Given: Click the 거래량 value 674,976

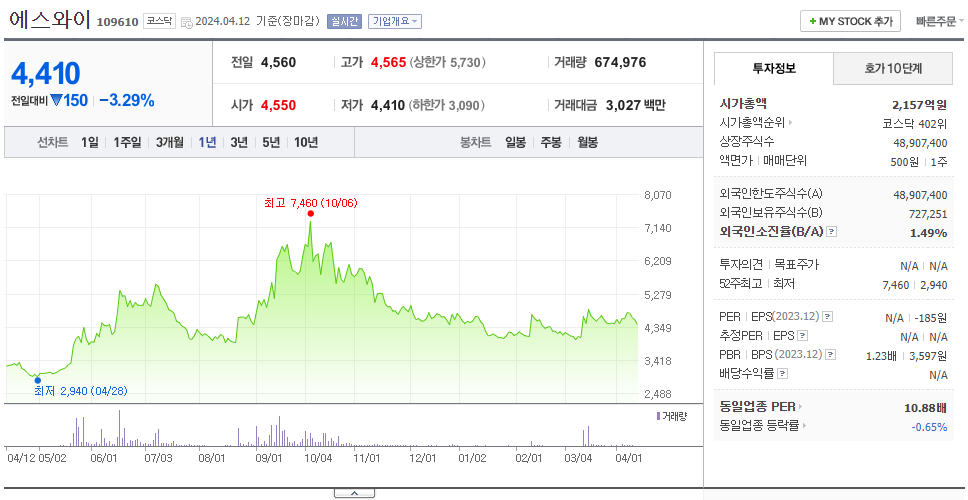Looking at the screenshot, I should 620,62.
